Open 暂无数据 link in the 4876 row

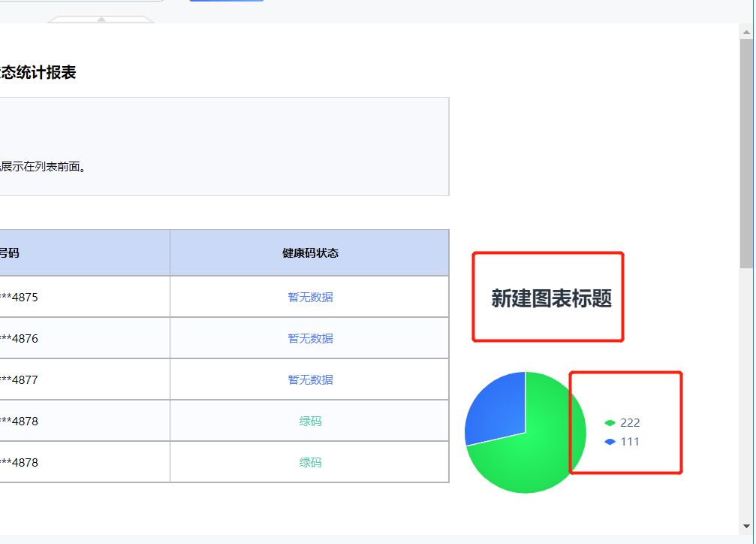pos(310,338)
